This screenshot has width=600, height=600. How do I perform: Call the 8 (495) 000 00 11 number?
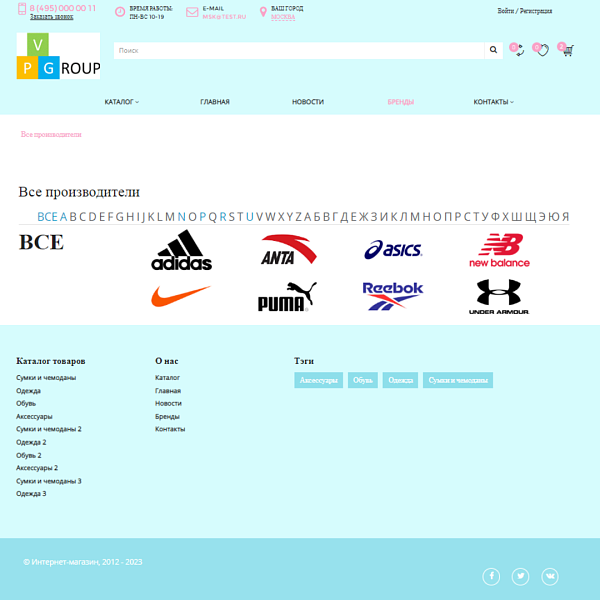click(x=63, y=8)
